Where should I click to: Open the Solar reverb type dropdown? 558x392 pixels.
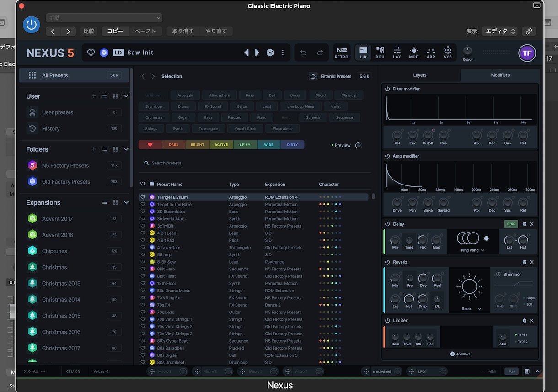(x=472, y=309)
